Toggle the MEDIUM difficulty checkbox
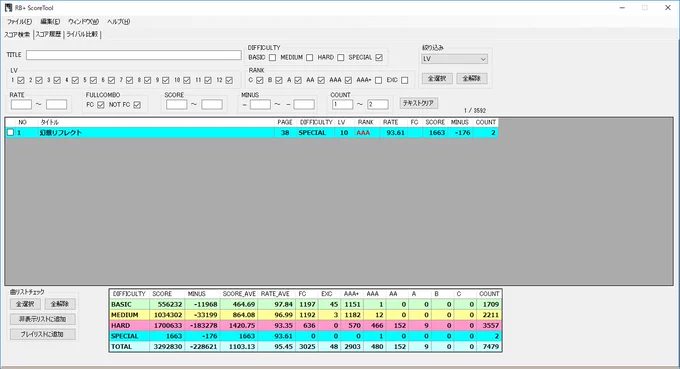 point(309,57)
